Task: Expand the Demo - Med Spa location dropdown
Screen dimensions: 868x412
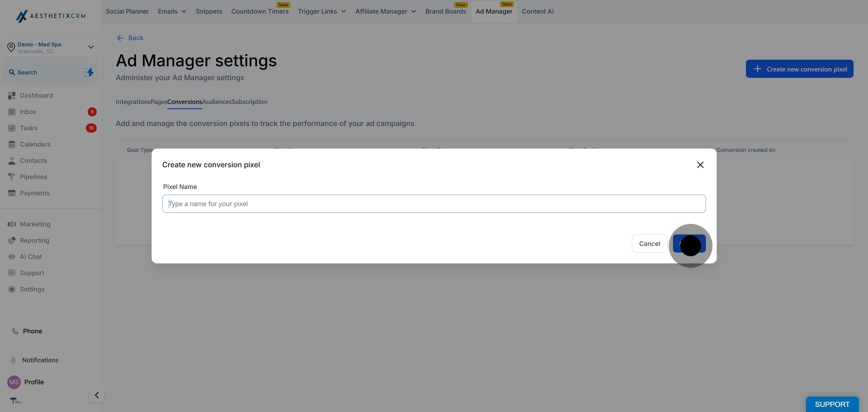Action: 91,47
